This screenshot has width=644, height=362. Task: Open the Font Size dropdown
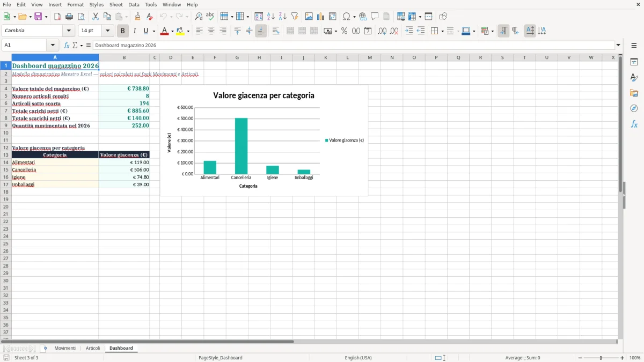pos(107,31)
